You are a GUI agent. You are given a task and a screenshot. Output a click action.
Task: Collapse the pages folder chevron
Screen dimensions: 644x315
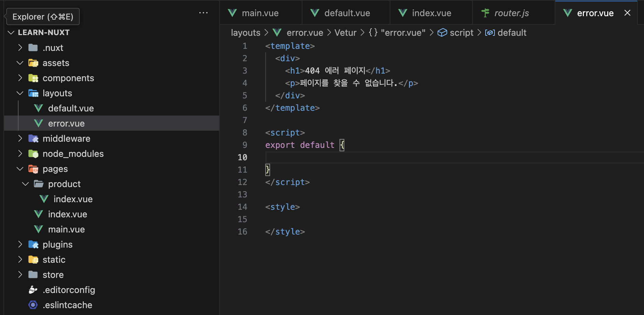(x=20, y=169)
